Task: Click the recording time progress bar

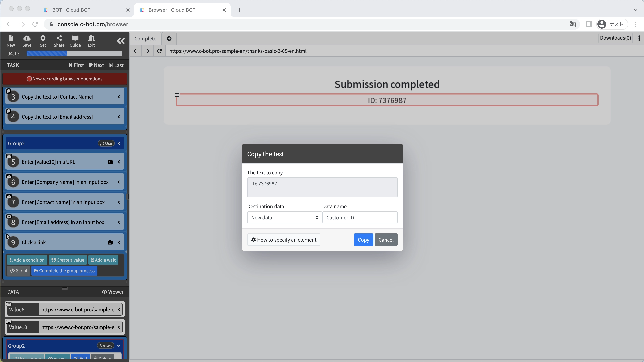Action: 74,53
